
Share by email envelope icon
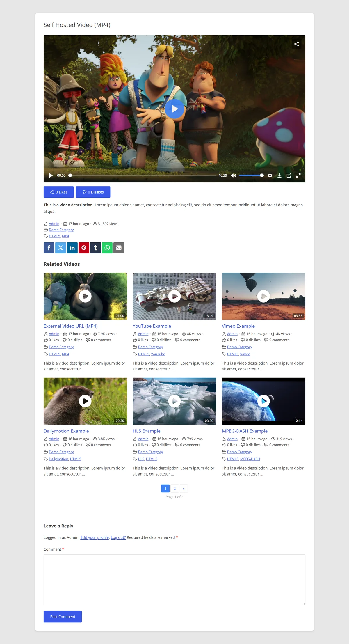click(119, 248)
